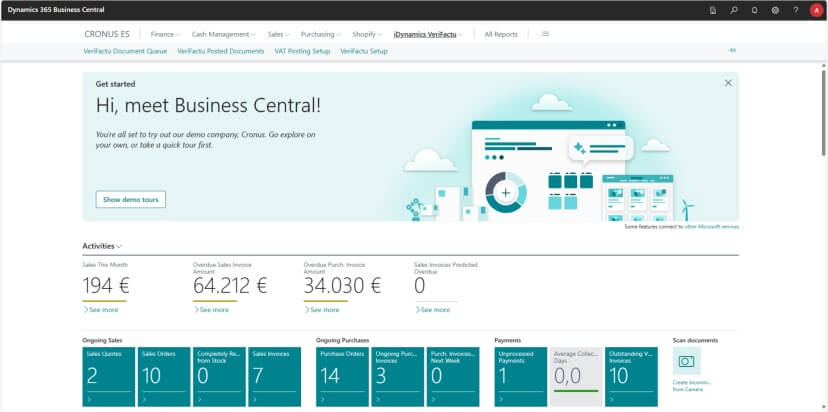Click the CRONUS ES company name
The height and width of the screenshot is (412, 828).
107,34
